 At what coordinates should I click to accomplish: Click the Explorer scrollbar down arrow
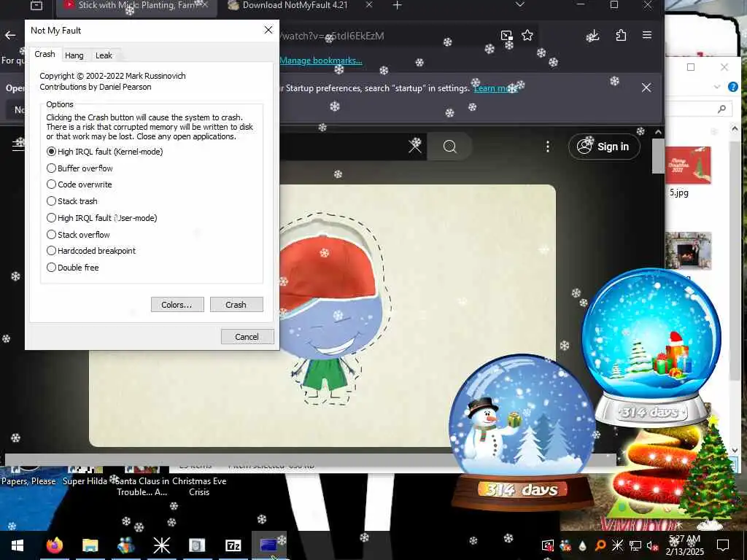click(x=734, y=450)
